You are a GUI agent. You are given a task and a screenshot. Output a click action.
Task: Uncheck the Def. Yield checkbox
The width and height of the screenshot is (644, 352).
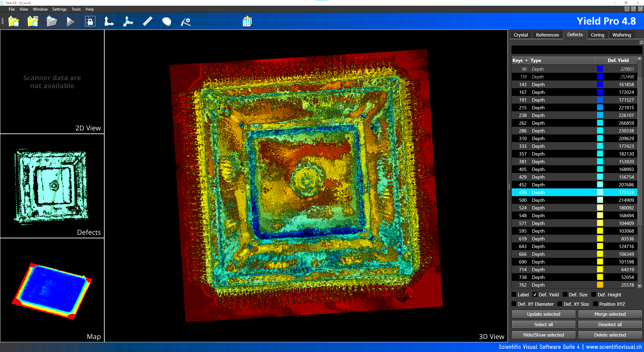click(535, 295)
